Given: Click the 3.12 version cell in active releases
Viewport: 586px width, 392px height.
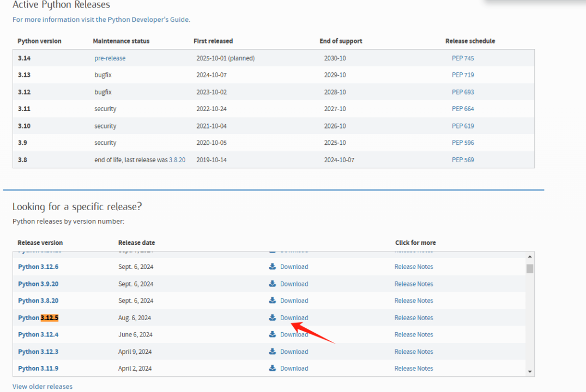Looking at the screenshot, I should (25, 92).
